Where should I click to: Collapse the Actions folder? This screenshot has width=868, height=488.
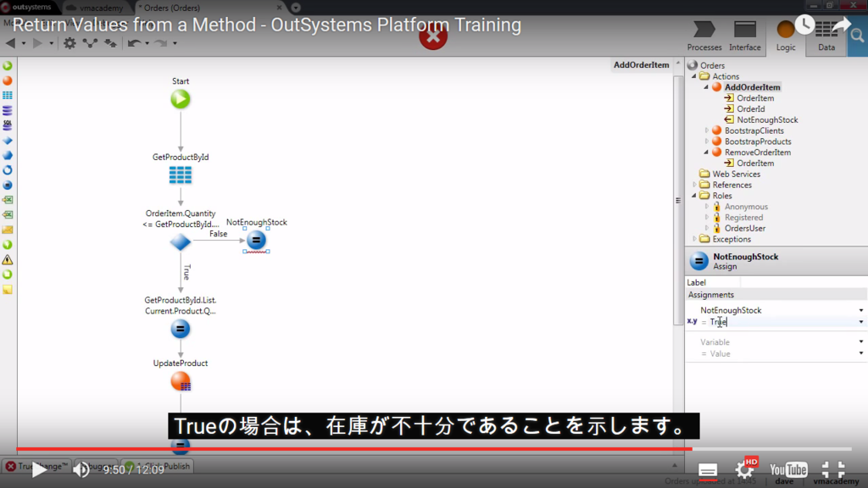coord(694,76)
